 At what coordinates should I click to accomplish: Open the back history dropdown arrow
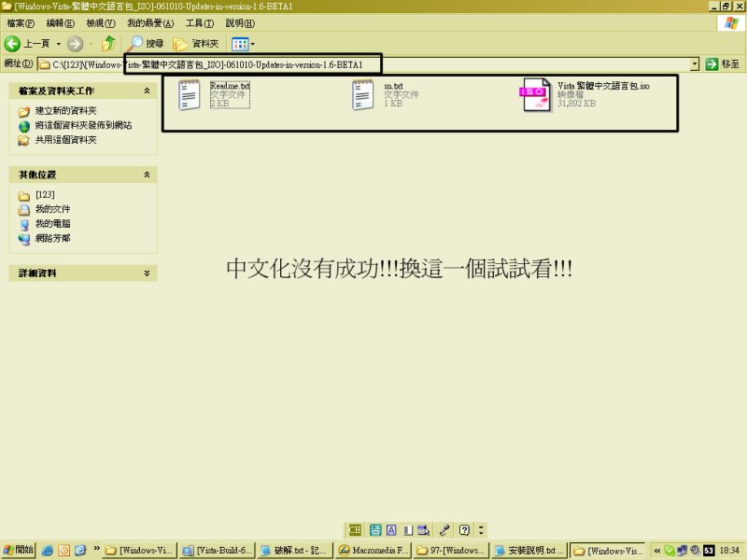click(59, 44)
